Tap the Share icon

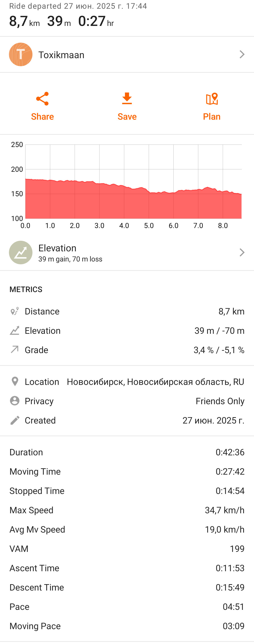coord(42,99)
